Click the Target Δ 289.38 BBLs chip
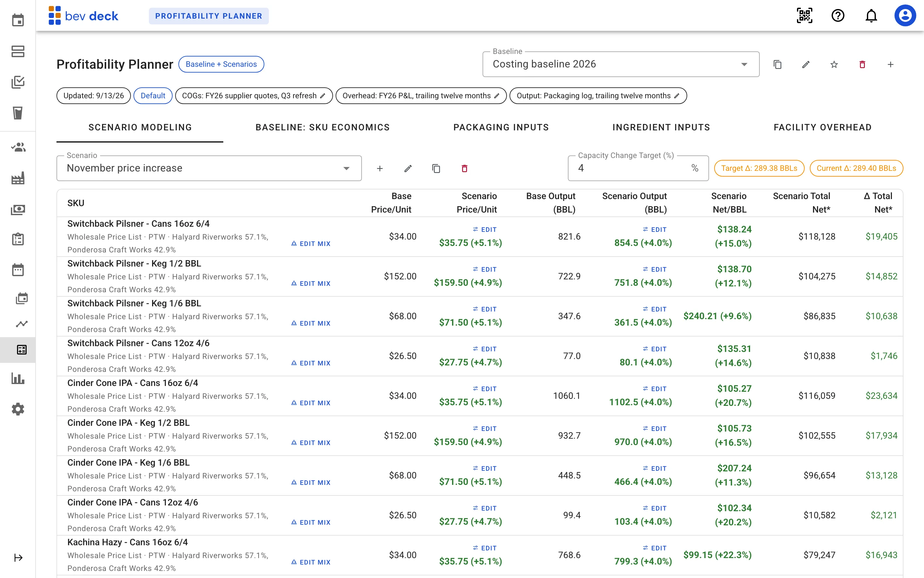This screenshot has width=924, height=578. click(759, 168)
